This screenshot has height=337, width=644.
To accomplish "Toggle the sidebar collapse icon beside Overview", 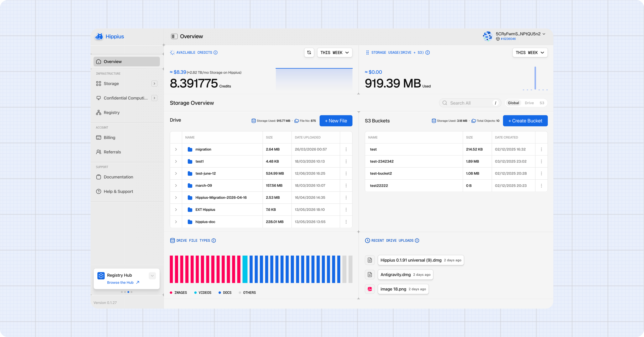I will pyautogui.click(x=174, y=36).
